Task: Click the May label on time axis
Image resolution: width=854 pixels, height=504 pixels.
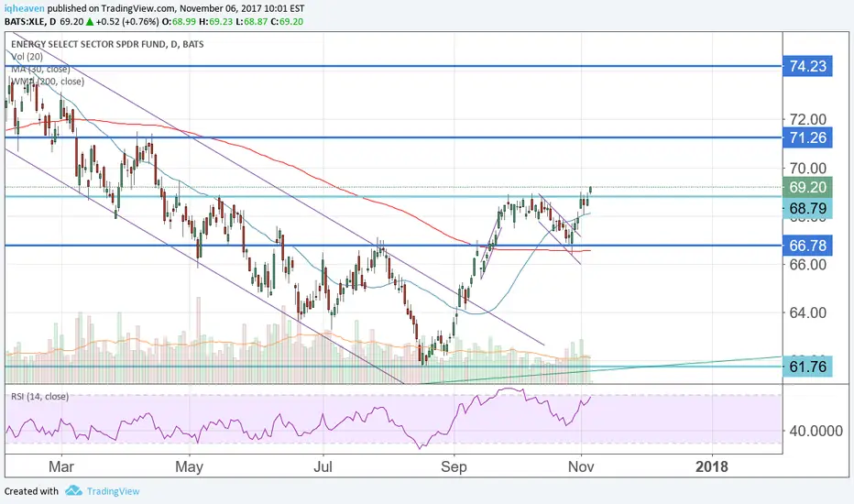Action: (190, 467)
